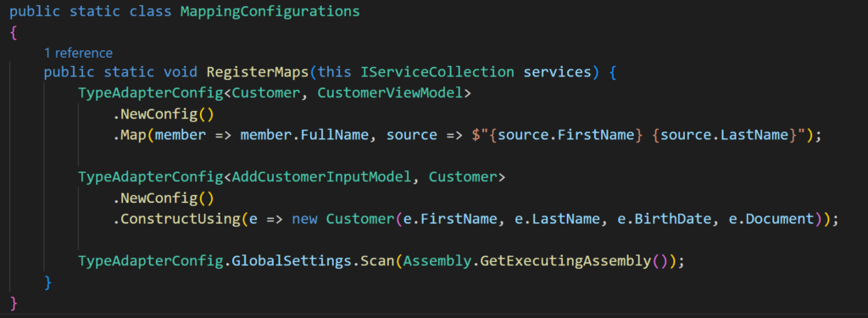Click the ConstructUsing method call
This screenshot has width=868, height=318.
177,220
